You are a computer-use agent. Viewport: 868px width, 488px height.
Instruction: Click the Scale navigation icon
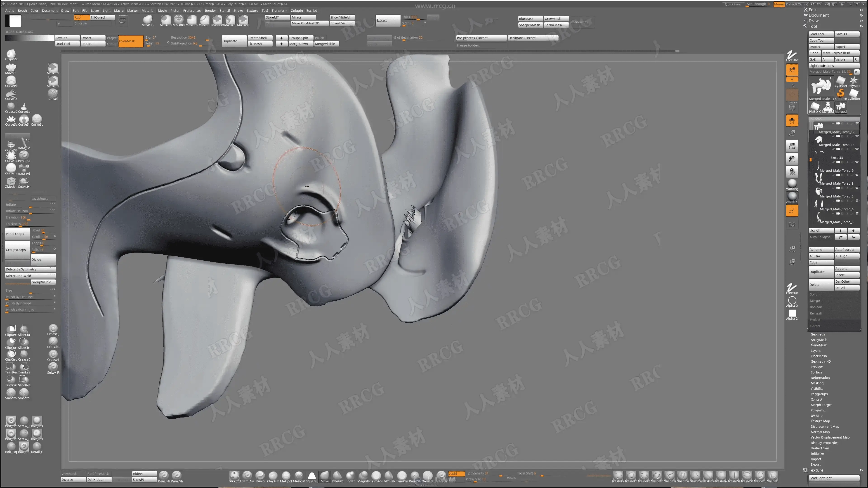click(x=792, y=133)
